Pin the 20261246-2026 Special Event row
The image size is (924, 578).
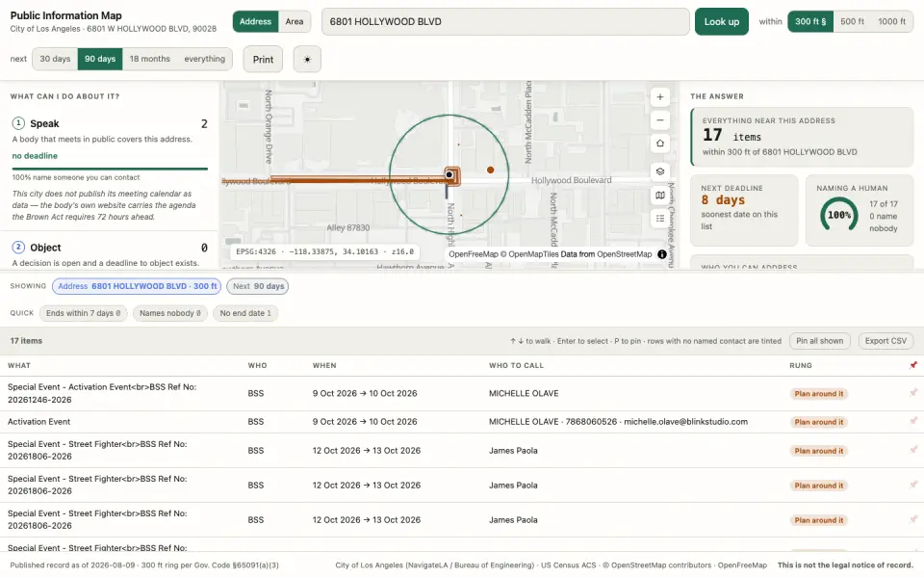pyautogui.click(x=912, y=393)
